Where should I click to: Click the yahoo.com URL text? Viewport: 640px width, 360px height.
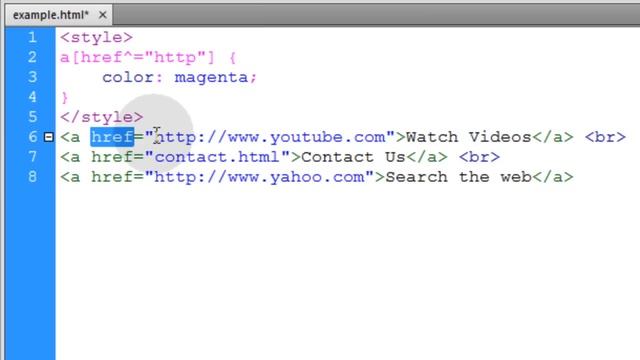click(x=259, y=177)
